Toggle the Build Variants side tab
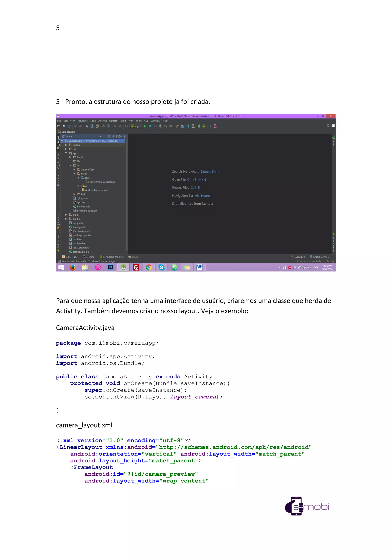The image size is (392, 555). [58, 242]
